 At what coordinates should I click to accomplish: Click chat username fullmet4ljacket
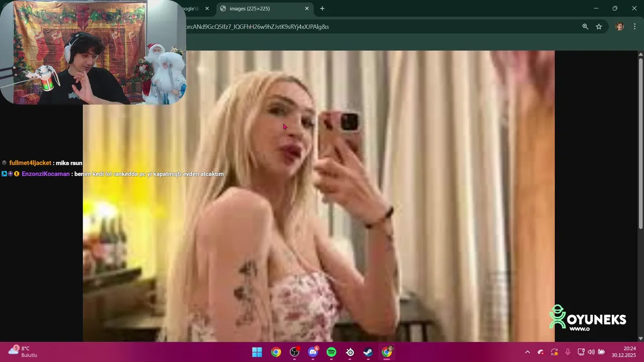30,163
